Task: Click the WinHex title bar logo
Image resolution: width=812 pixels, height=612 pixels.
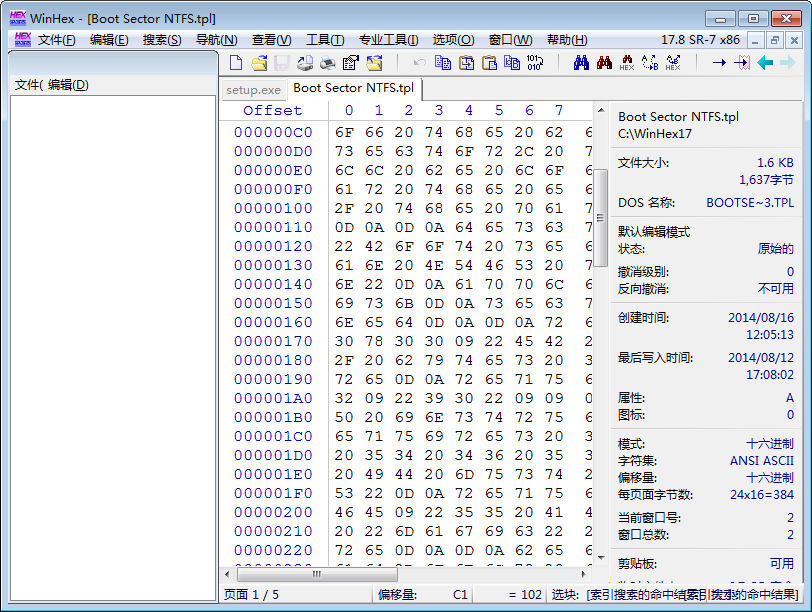Action: (x=18, y=18)
